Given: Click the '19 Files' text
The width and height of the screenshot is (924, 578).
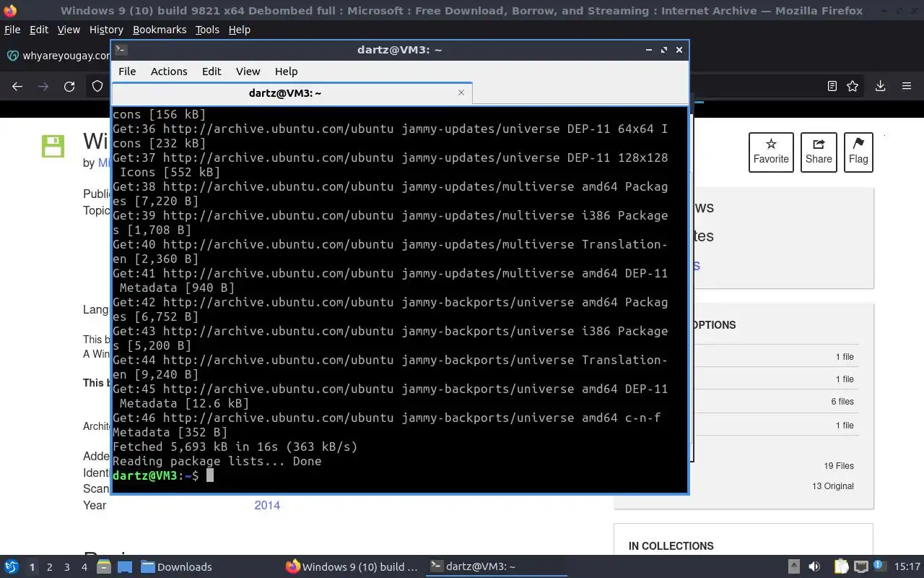Looking at the screenshot, I should [x=839, y=466].
